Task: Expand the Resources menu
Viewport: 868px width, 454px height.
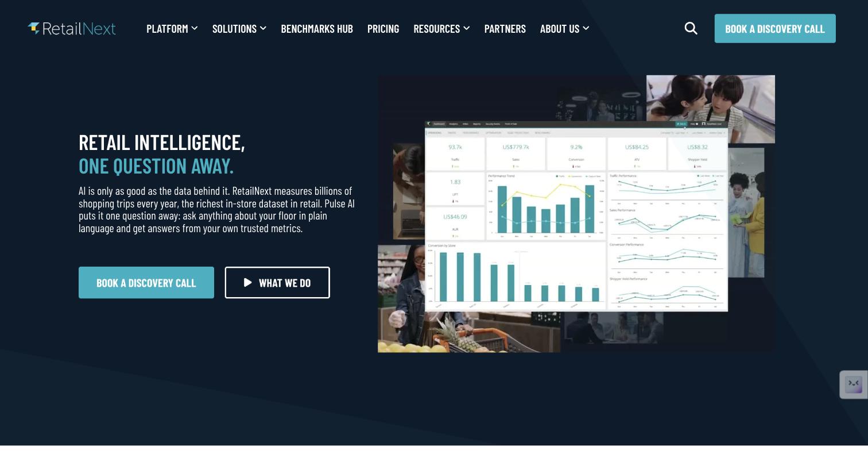Action: 441,28
